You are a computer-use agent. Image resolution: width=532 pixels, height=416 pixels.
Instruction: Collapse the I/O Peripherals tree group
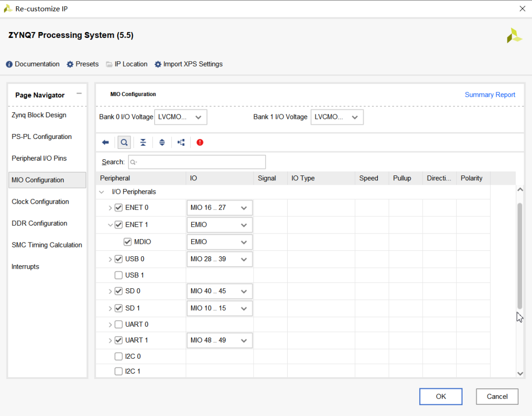(101, 192)
